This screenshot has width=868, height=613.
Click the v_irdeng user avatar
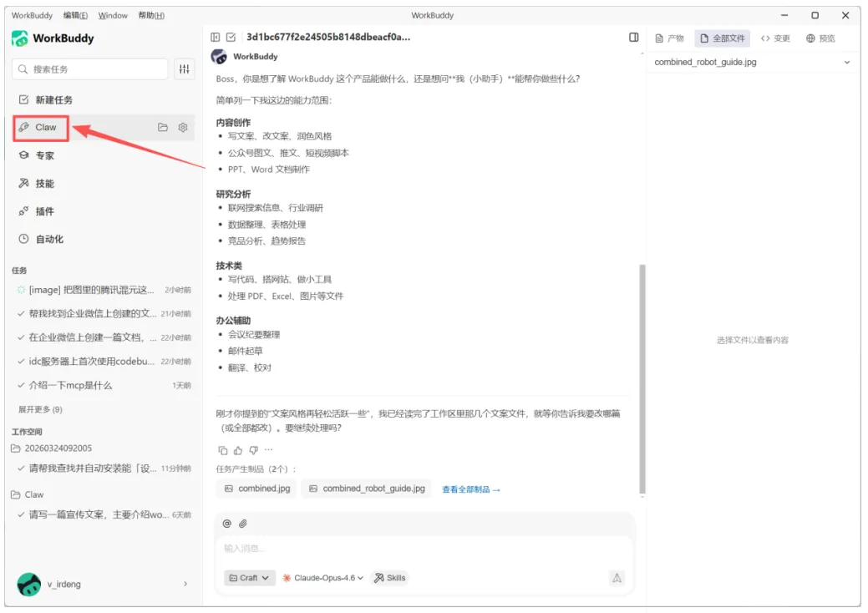click(x=28, y=585)
